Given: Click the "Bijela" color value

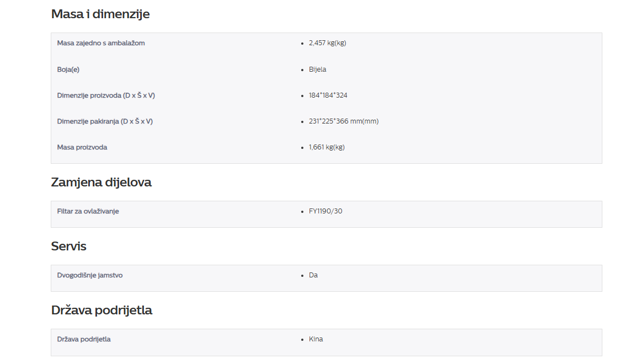Looking at the screenshot, I should (317, 69).
